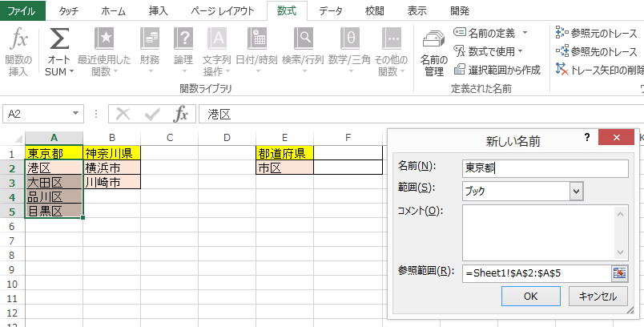Open the Text (文字列操作) functions icon

(217, 38)
